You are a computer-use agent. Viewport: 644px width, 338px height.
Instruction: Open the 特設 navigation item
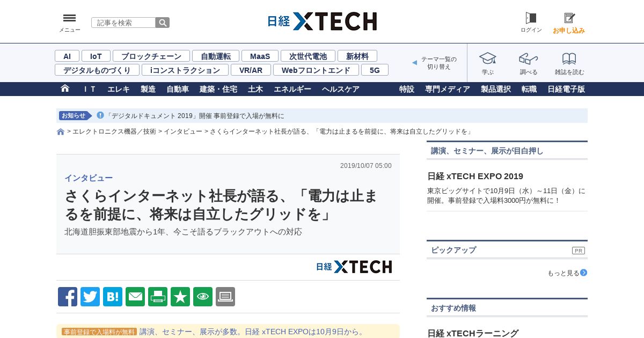pos(407,89)
